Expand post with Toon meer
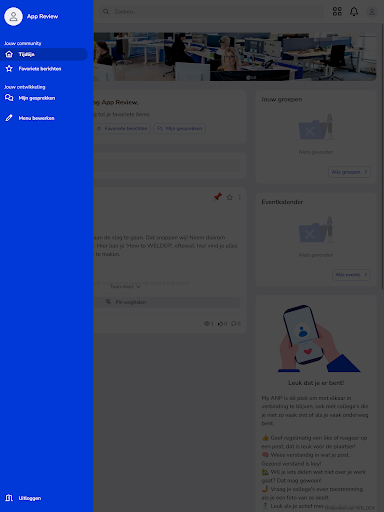The width and height of the screenshot is (384, 512). tap(125, 287)
